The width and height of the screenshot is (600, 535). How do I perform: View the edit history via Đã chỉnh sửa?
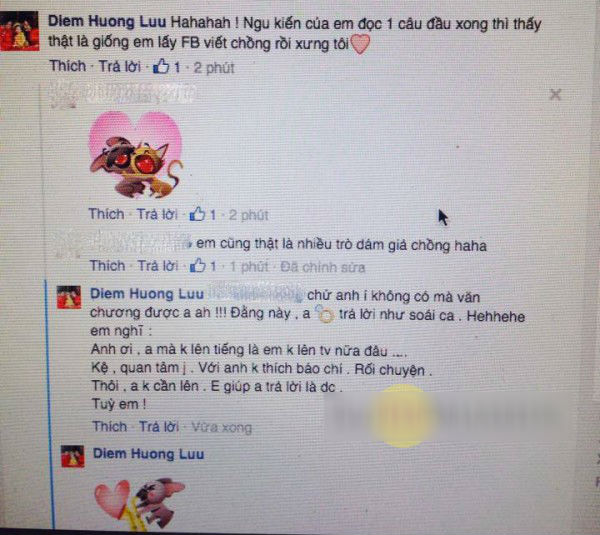click(323, 267)
